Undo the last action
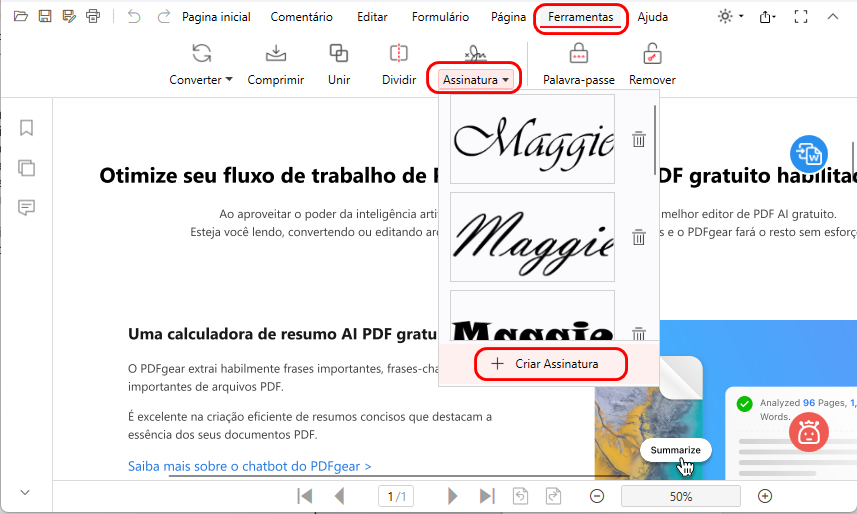The image size is (857, 514). pyautogui.click(x=134, y=17)
